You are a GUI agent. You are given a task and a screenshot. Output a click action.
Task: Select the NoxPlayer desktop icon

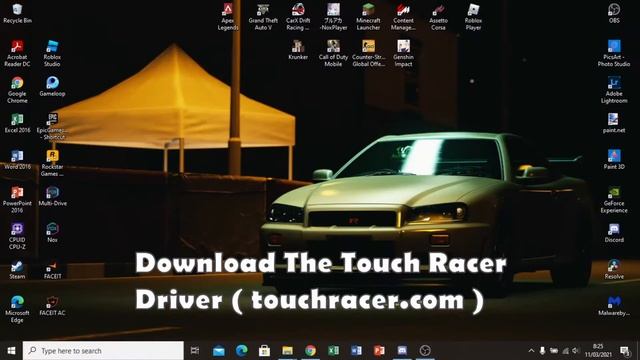tap(333, 17)
